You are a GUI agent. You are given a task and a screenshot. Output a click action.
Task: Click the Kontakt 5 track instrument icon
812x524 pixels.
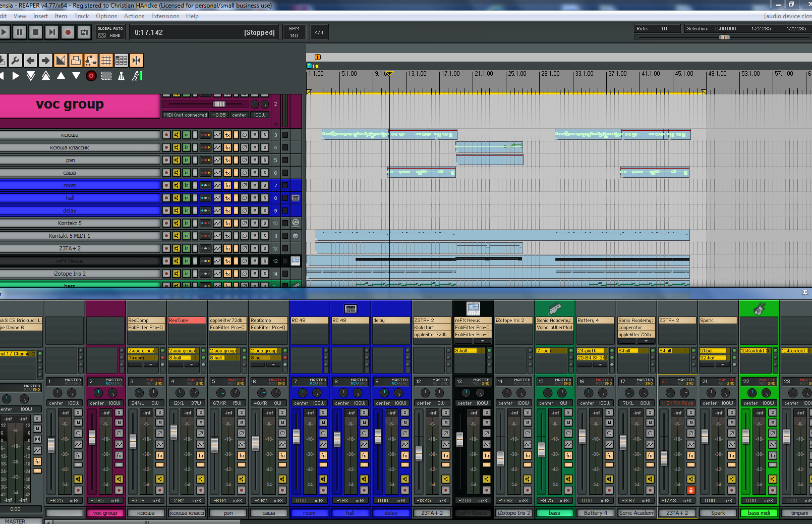tap(296, 223)
